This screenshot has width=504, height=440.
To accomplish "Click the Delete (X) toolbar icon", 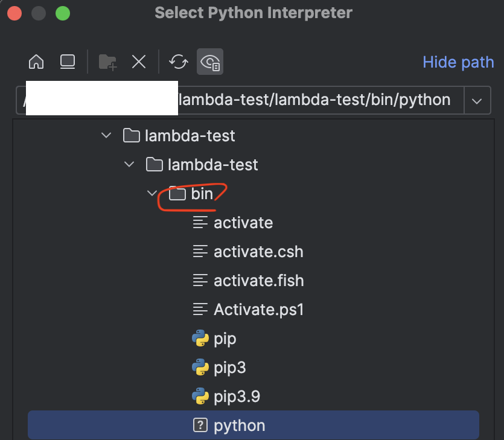I will click(x=139, y=62).
